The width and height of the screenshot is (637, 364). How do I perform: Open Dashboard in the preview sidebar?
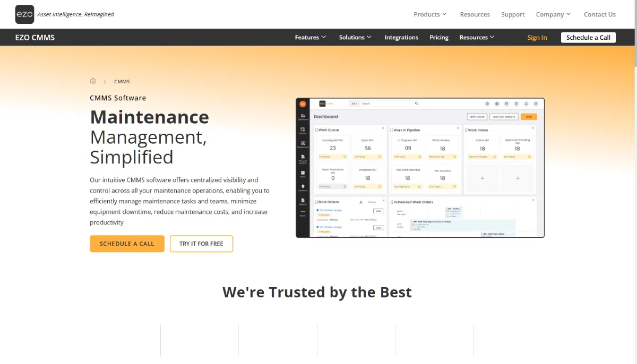[303, 117]
